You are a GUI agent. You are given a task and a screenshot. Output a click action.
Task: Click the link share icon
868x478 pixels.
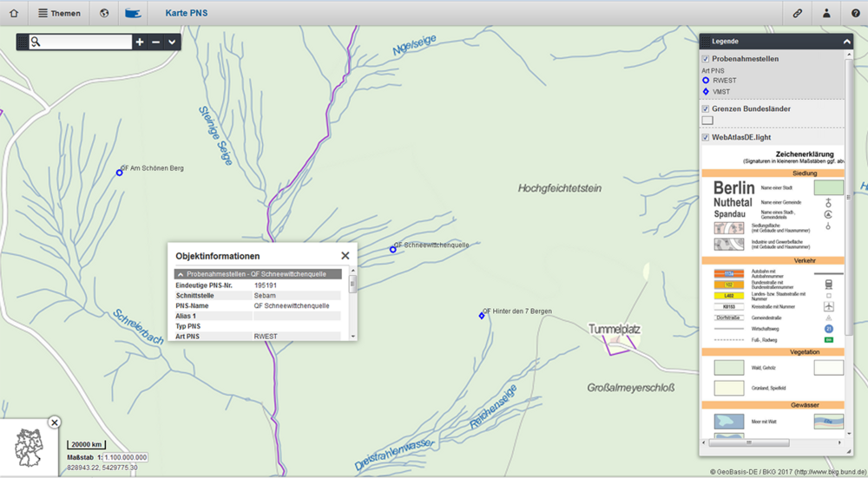tap(797, 13)
